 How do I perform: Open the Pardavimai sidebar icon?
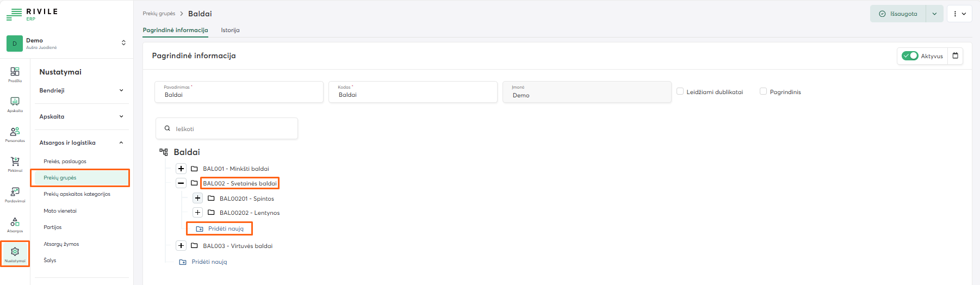point(15,193)
